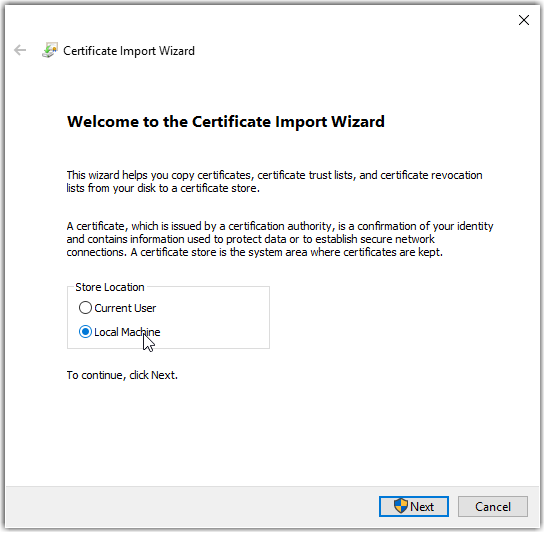
Task: Click the "Current User" option label
Action: pyautogui.click(x=125, y=308)
